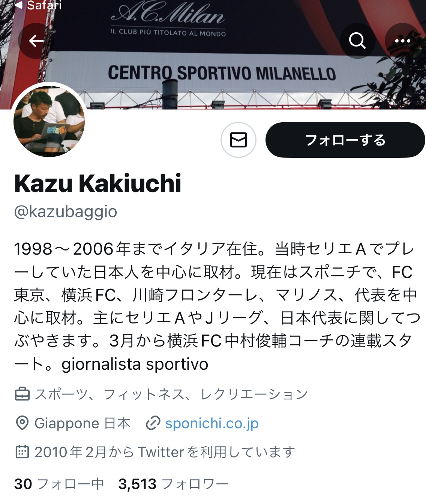
Task: Click the location pin icon
Action: click(x=22, y=423)
